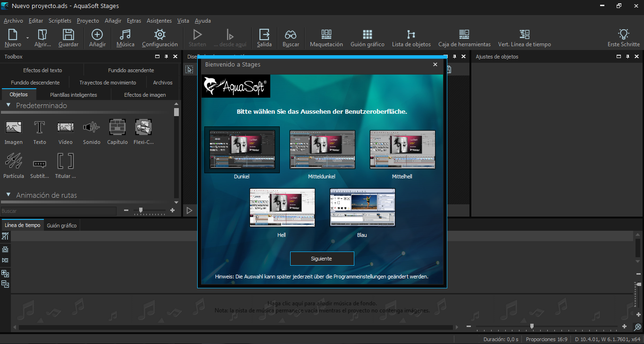The height and width of the screenshot is (344, 644).
Task: Open the Editar menu
Action: click(36, 21)
